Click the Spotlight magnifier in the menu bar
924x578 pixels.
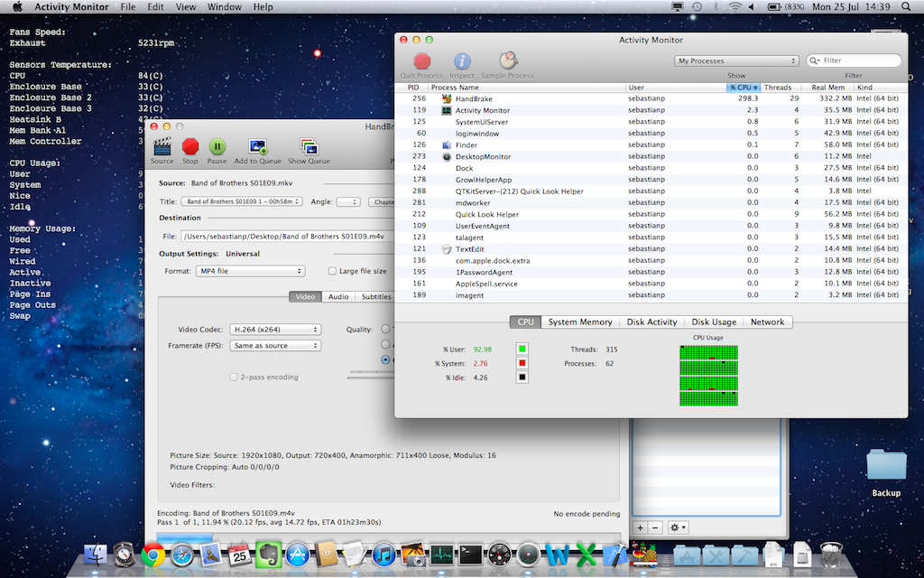pos(906,7)
